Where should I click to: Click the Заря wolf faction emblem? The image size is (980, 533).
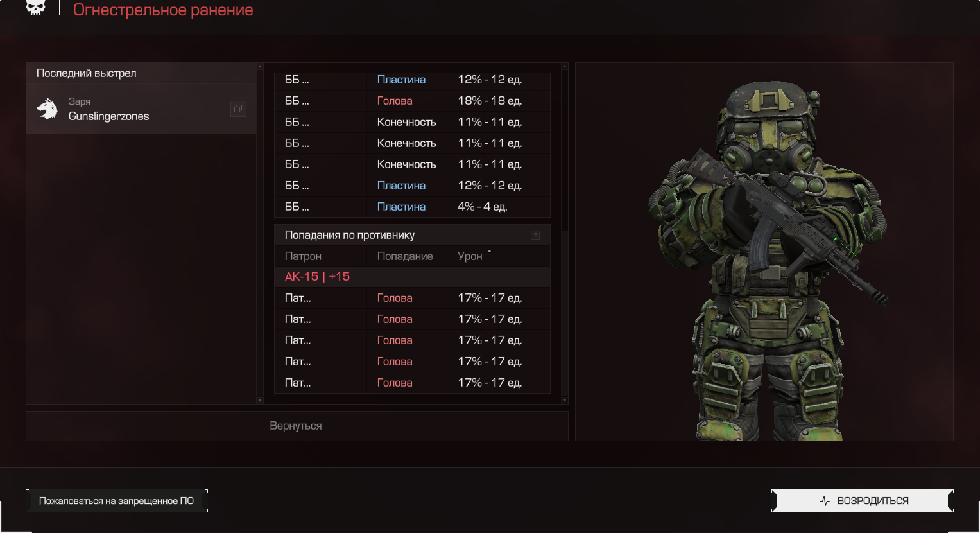[47, 109]
